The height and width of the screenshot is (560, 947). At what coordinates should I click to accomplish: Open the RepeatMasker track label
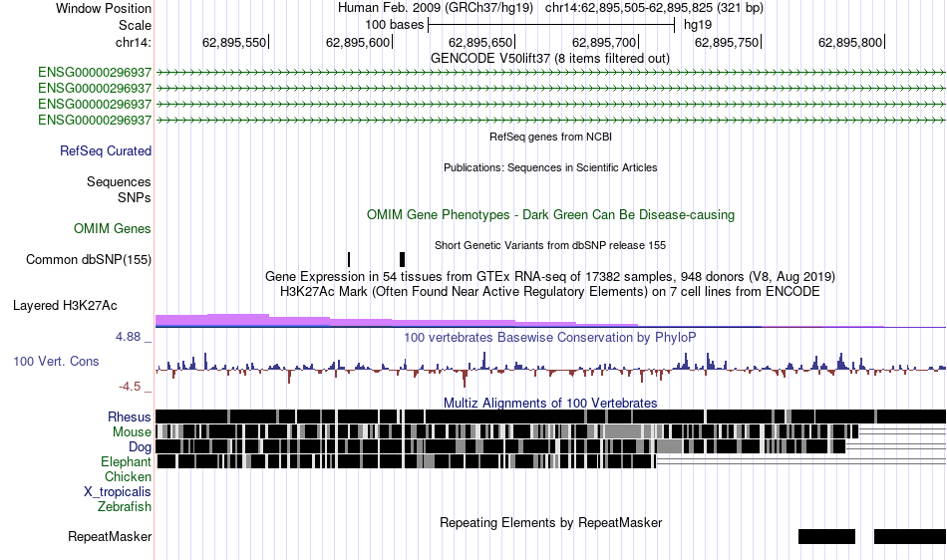(x=110, y=536)
